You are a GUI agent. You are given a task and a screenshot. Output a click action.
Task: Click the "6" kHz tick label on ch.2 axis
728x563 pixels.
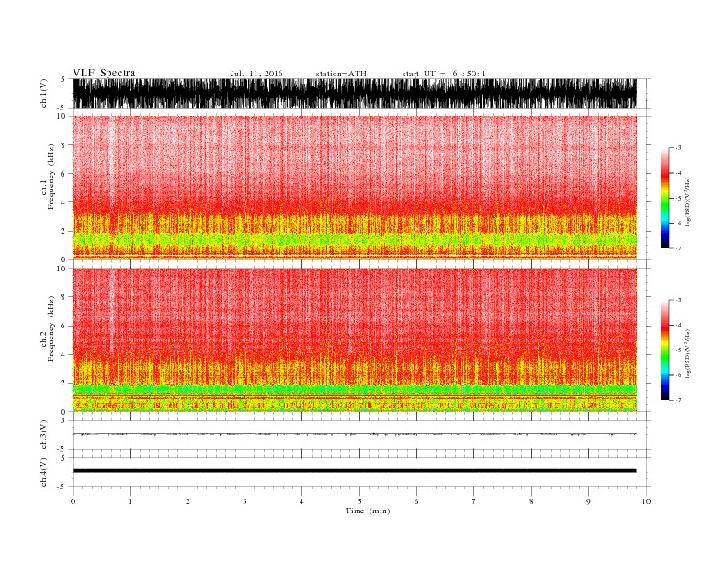63,326
